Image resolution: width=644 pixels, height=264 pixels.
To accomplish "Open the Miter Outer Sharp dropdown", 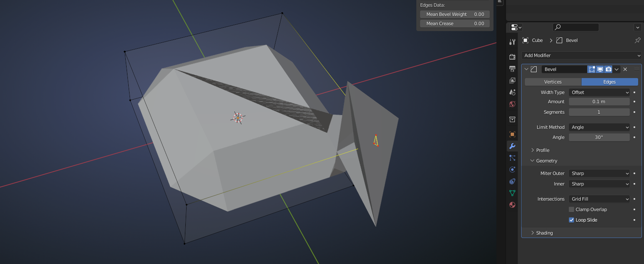I will pyautogui.click(x=599, y=173).
